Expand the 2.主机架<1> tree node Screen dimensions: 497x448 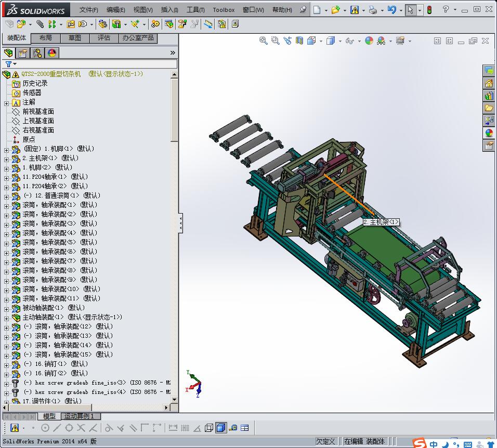[x=6, y=159]
